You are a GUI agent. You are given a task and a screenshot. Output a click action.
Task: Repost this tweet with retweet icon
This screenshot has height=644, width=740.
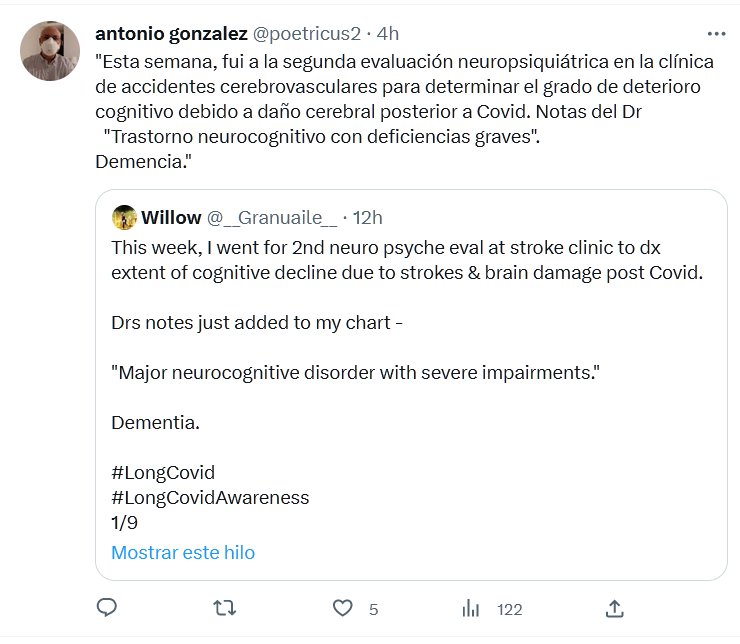pos(226,608)
